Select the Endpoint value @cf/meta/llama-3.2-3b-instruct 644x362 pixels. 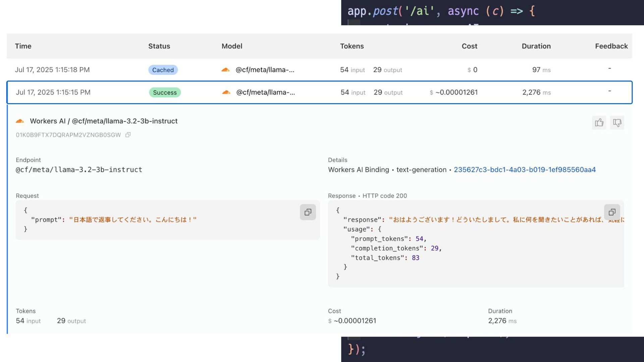(x=79, y=170)
